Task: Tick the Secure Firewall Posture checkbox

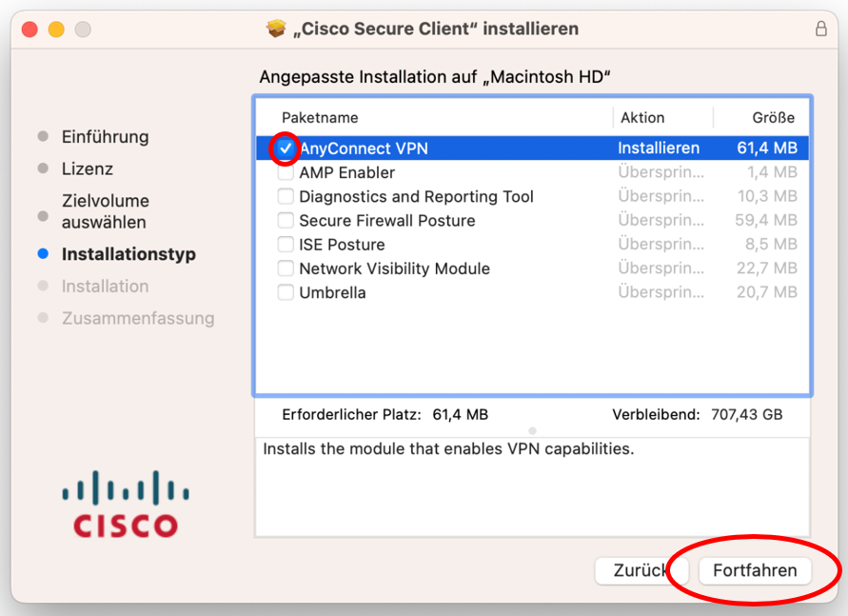Action: click(x=285, y=221)
